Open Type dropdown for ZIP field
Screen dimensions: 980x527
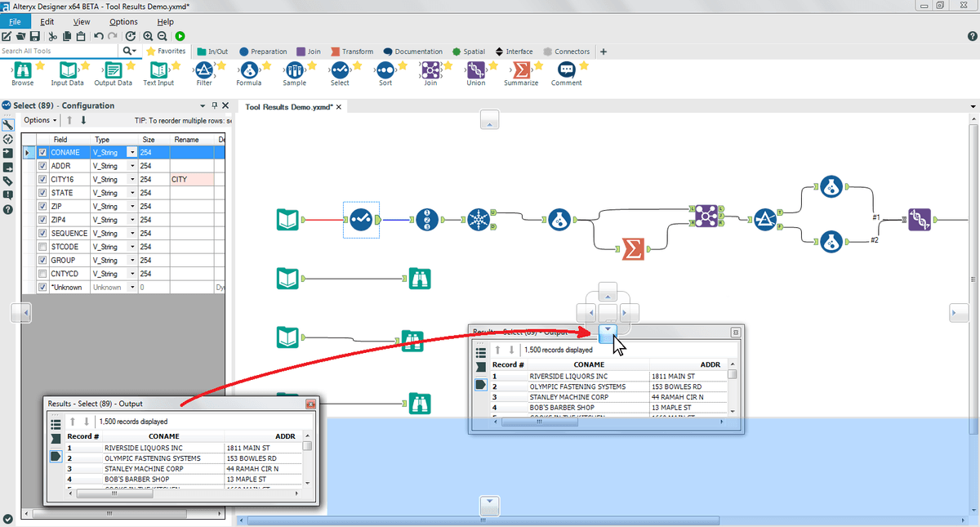131,207
